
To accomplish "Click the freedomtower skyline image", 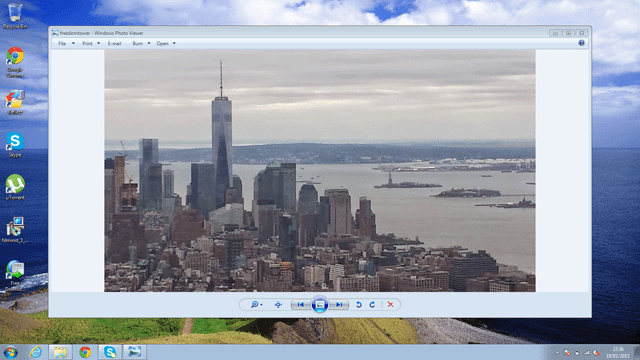I will pos(320,171).
